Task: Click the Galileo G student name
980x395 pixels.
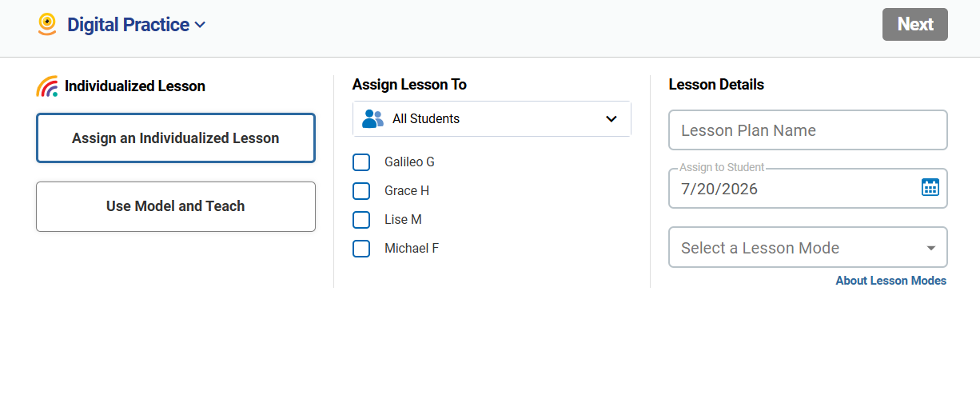Action: tap(409, 162)
